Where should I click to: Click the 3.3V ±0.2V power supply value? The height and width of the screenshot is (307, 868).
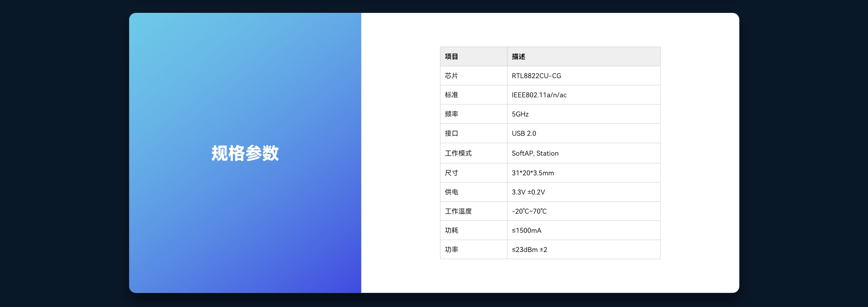(x=528, y=192)
